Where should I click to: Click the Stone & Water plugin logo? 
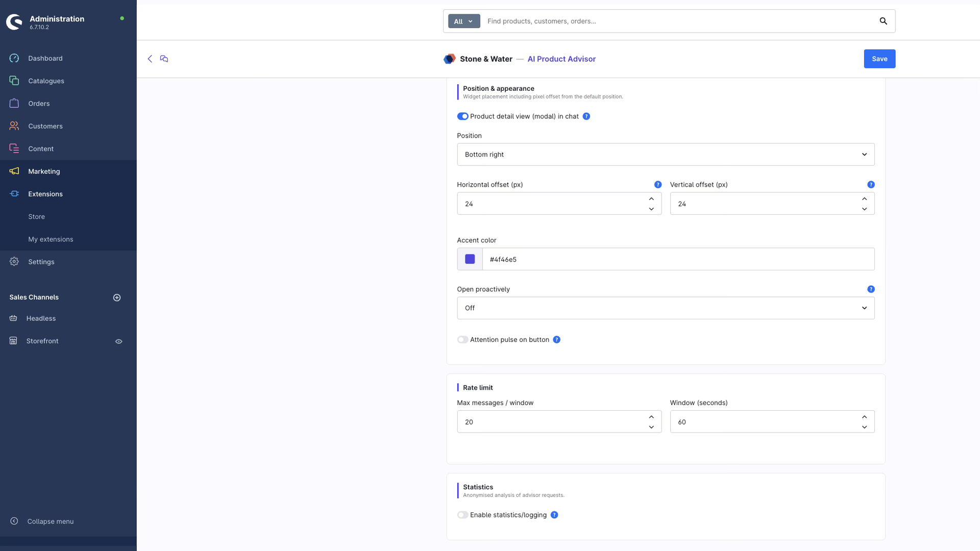point(449,59)
